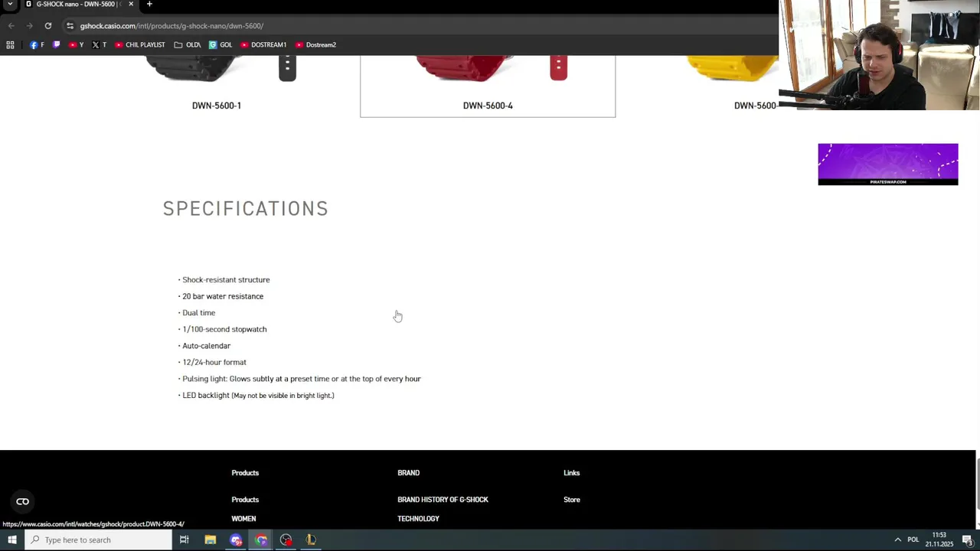Click the Links footer heading
Image resolution: width=980 pixels, height=551 pixels.
pyautogui.click(x=571, y=473)
